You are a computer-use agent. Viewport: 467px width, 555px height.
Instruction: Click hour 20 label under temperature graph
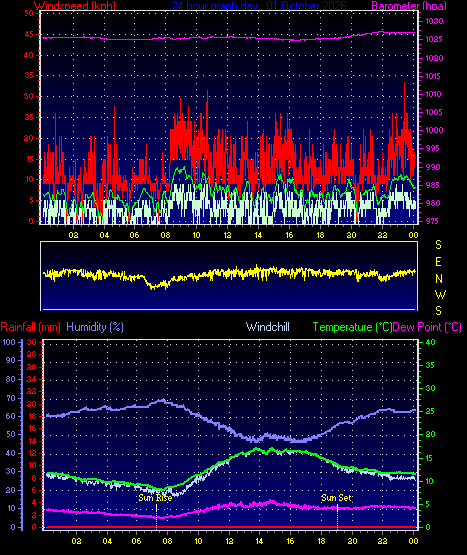[x=352, y=541]
